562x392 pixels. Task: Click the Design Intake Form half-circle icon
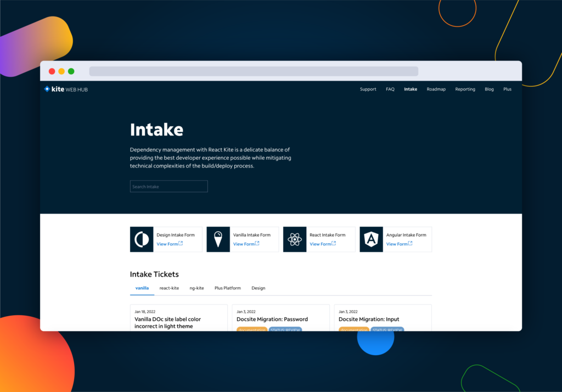point(142,239)
